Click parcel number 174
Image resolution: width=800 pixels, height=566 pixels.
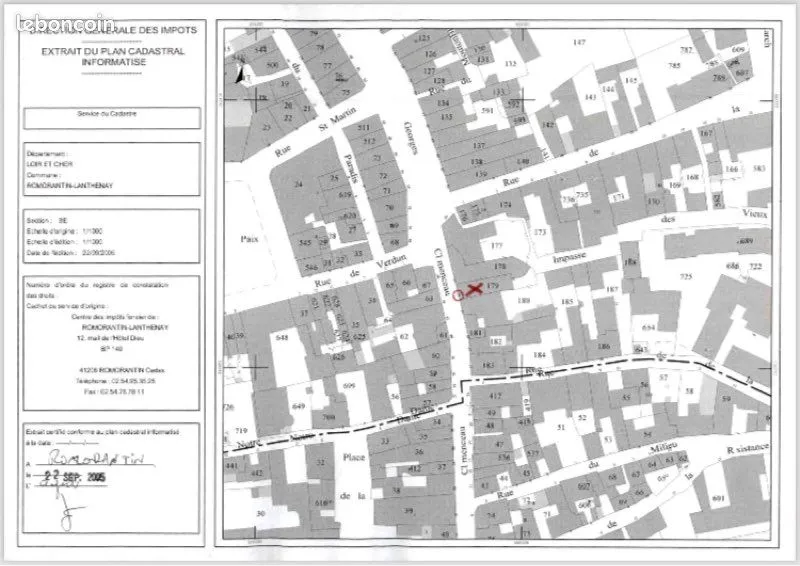pos(506,205)
